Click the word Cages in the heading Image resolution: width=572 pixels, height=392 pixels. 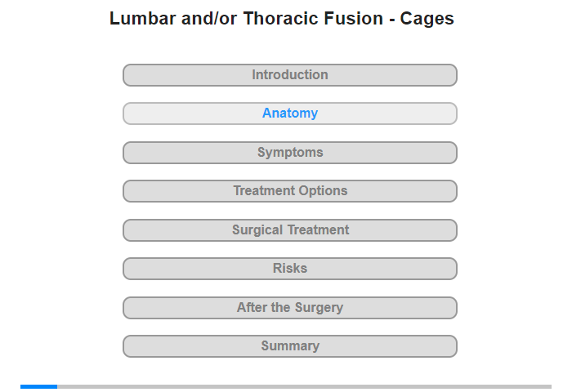[x=427, y=19]
